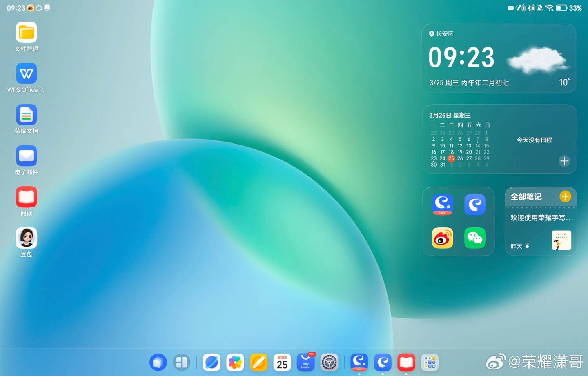This screenshot has width=588, height=376.
Task: Open the app group folder at dock's right end
Action: (430, 362)
